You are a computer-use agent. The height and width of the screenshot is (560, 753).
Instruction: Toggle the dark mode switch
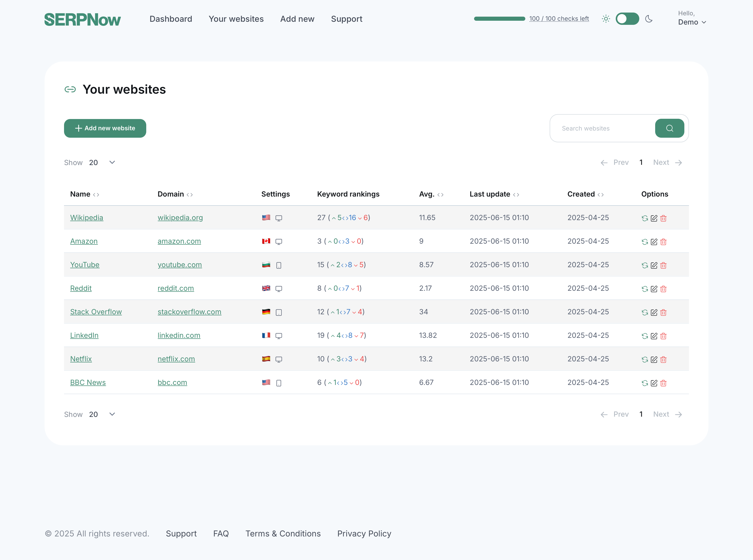pyautogui.click(x=627, y=19)
